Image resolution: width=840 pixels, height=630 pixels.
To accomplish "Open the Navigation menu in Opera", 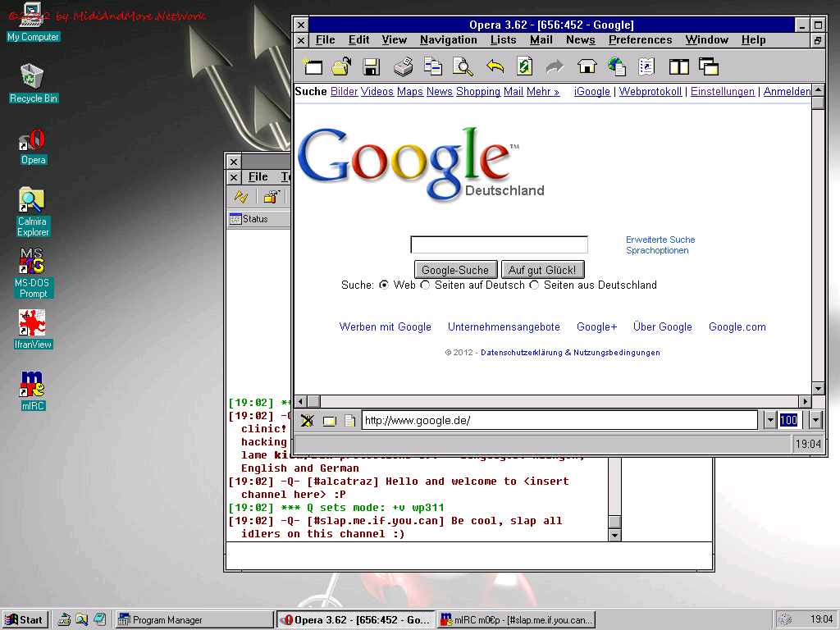I will [x=448, y=39].
